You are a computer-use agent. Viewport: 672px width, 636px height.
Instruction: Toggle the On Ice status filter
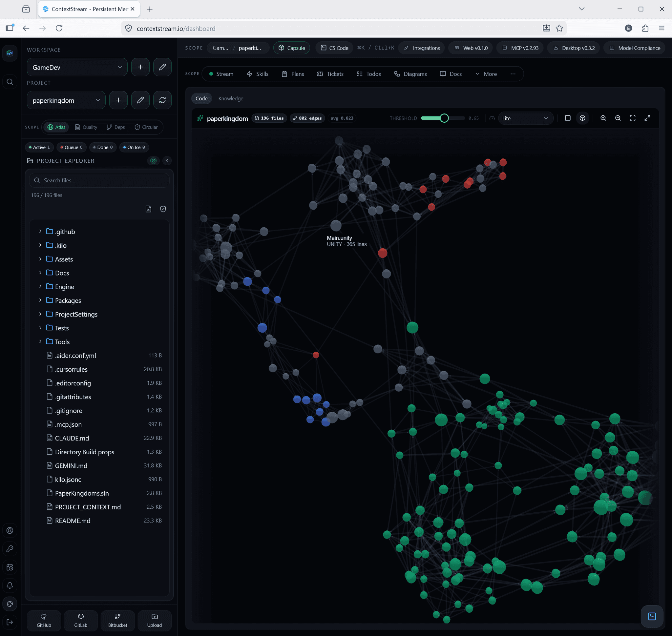click(134, 147)
